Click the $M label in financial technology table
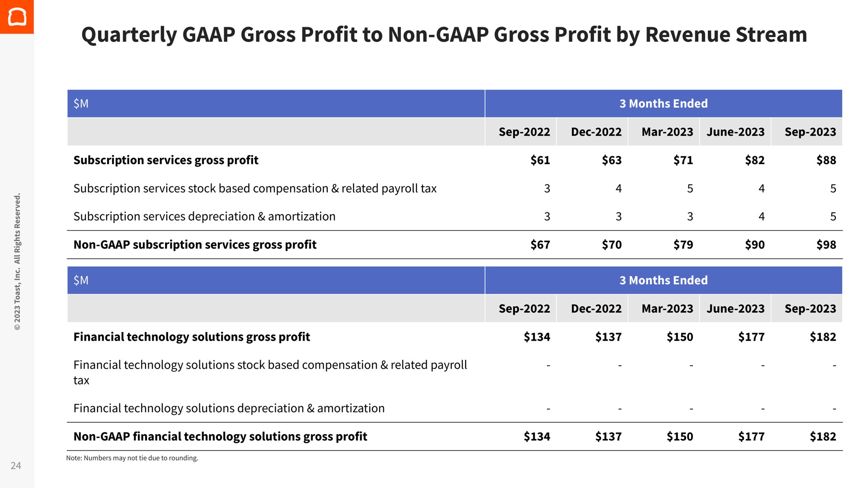Screen dimensions: 868x488 pos(81,280)
